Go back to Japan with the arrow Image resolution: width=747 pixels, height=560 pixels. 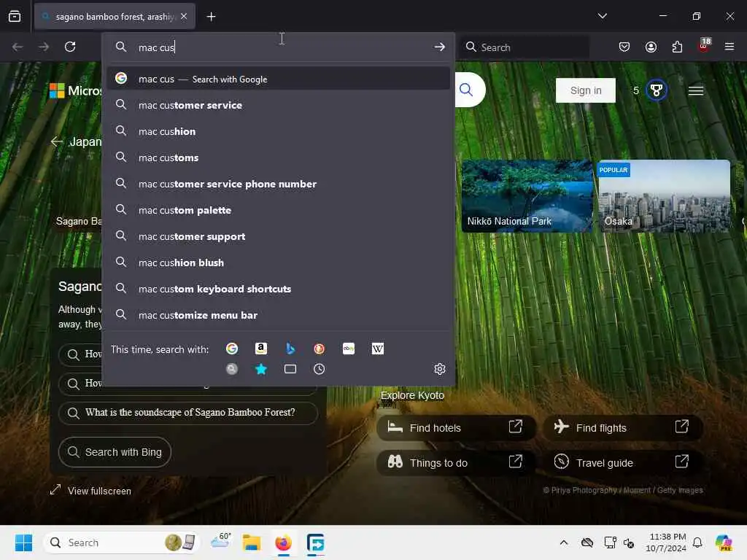[x=57, y=141]
